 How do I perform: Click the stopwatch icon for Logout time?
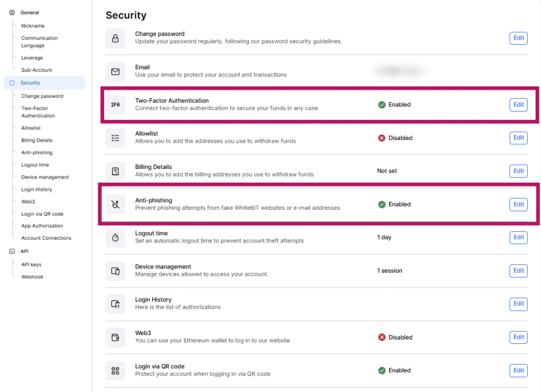pos(115,237)
